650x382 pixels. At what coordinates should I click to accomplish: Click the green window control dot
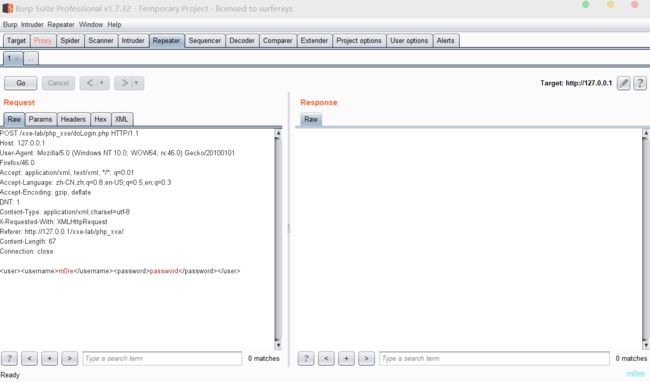(x=586, y=5)
